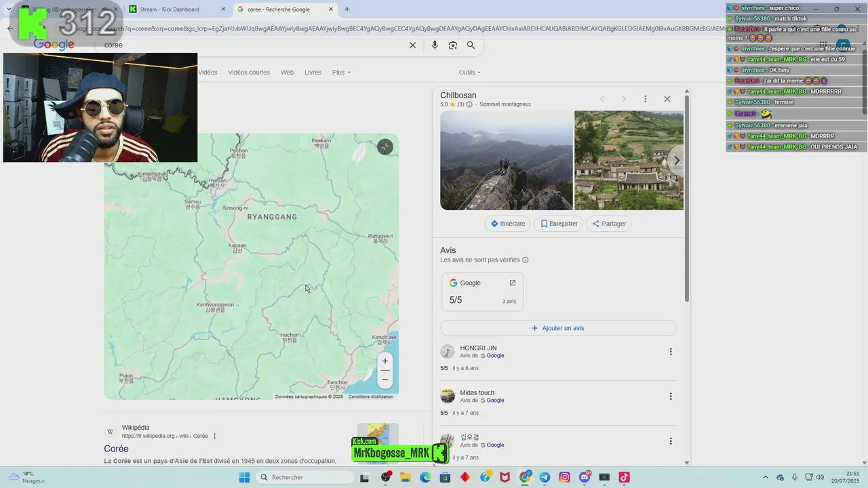Open the three-dot menu beside the Chilbosan title
Image resolution: width=868 pixels, height=488 pixels.
point(646,99)
